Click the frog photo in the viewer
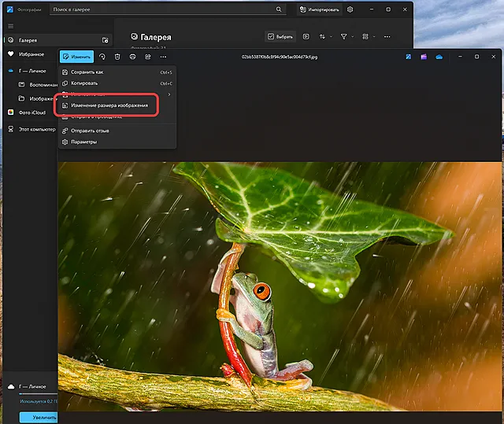The image size is (504, 424). tap(280, 286)
